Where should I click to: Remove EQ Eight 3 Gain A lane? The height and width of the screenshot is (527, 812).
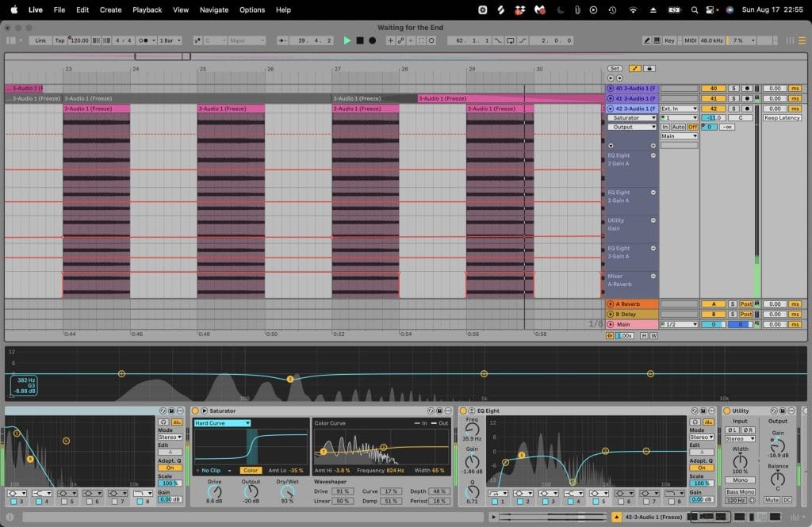pyautogui.click(x=653, y=249)
